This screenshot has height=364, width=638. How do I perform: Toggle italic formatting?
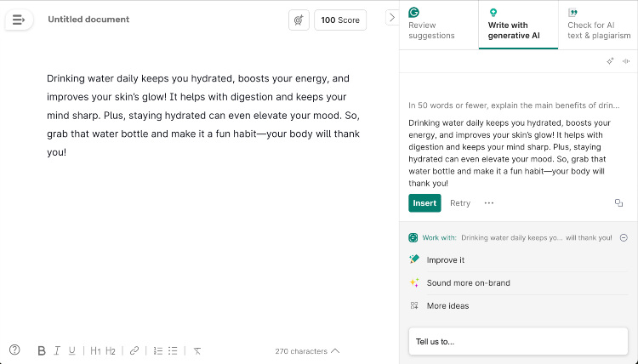tap(57, 350)
